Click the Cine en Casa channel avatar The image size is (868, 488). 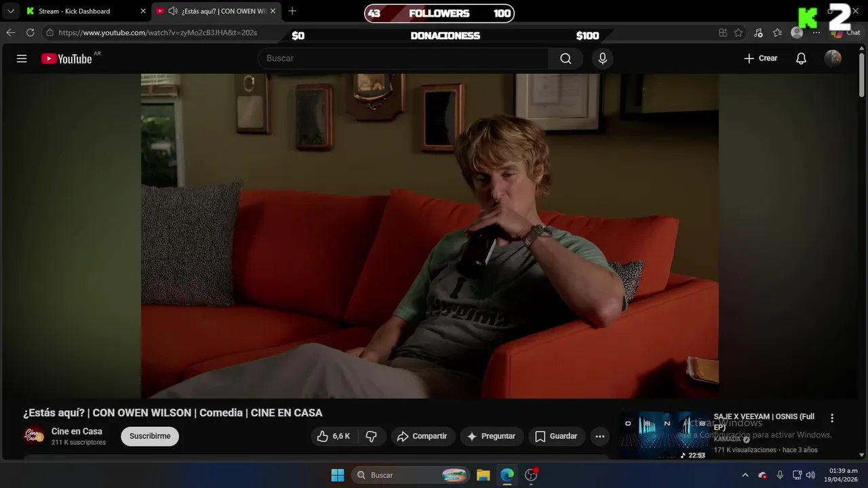(x=34, y=436)
